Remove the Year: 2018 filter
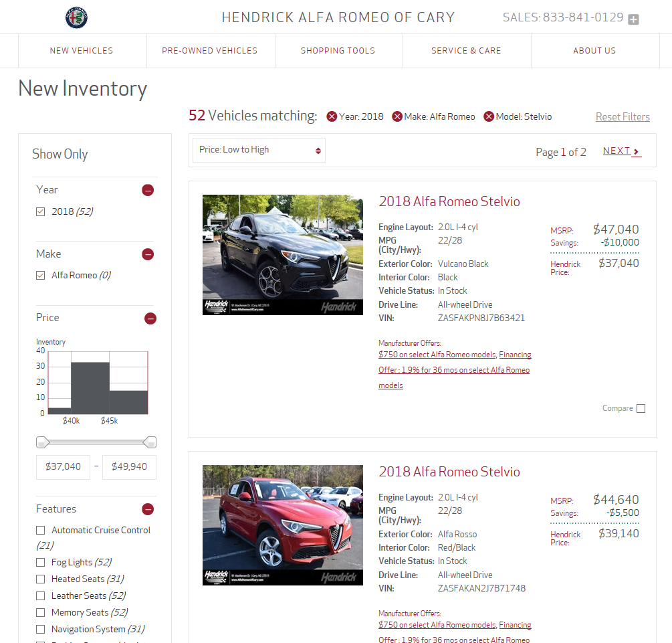 [x=331, y=116]
